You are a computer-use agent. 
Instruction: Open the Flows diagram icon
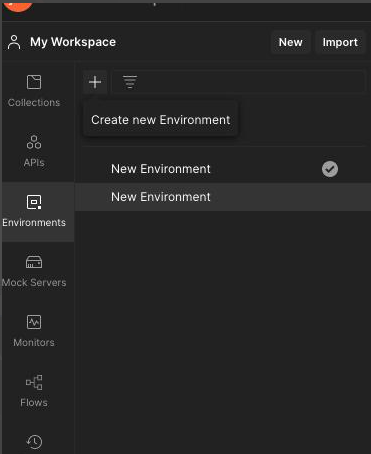click(34, 382)
